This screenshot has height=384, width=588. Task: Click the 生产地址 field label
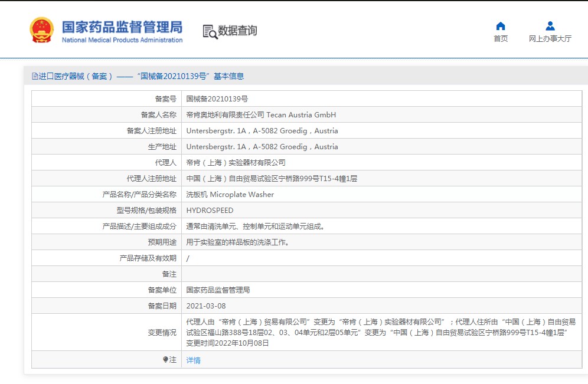(162, 147)
